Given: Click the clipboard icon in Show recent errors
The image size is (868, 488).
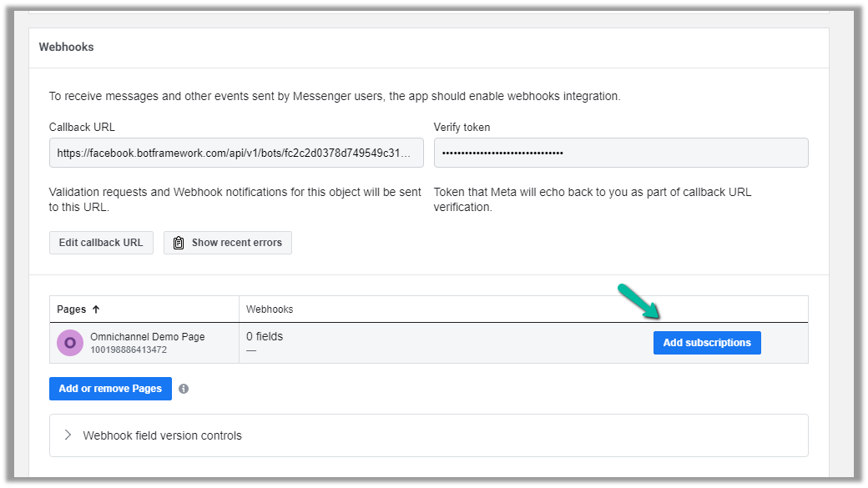Looking at the screenshot, I should [179, 243].
